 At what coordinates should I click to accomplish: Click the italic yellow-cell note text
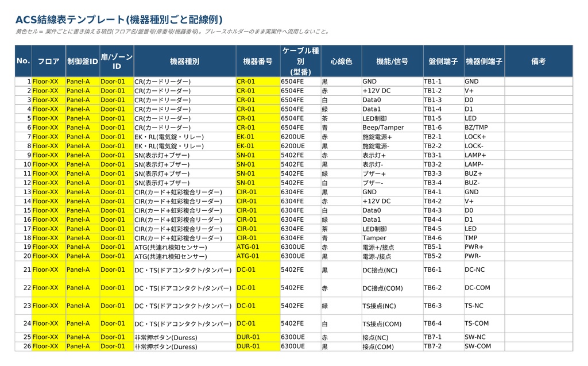(x=172, y=32)
